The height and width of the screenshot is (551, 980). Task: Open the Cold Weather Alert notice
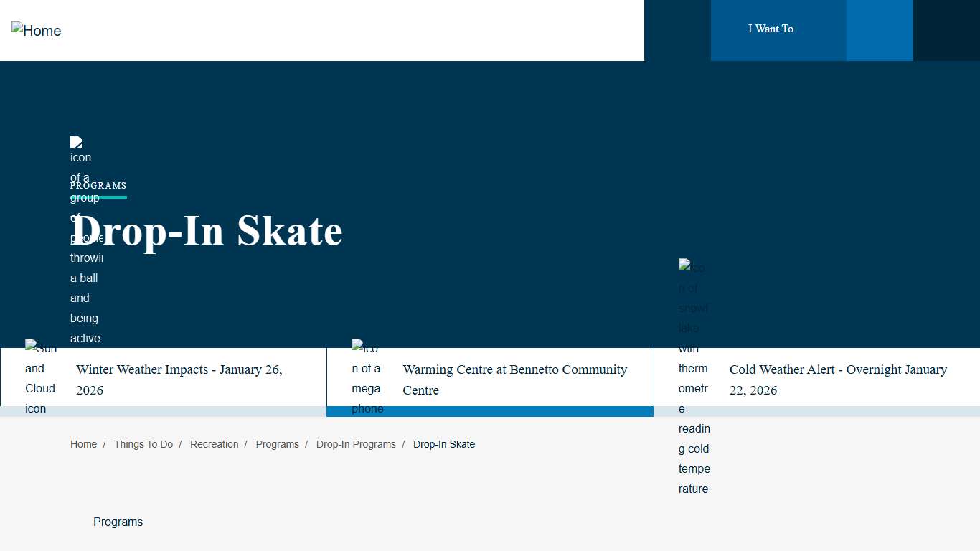[838, 380]
